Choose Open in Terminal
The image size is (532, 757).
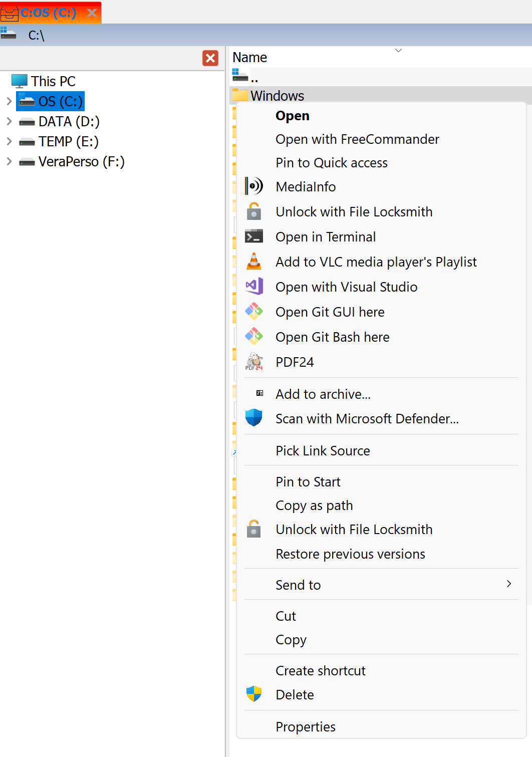(381, 237)
